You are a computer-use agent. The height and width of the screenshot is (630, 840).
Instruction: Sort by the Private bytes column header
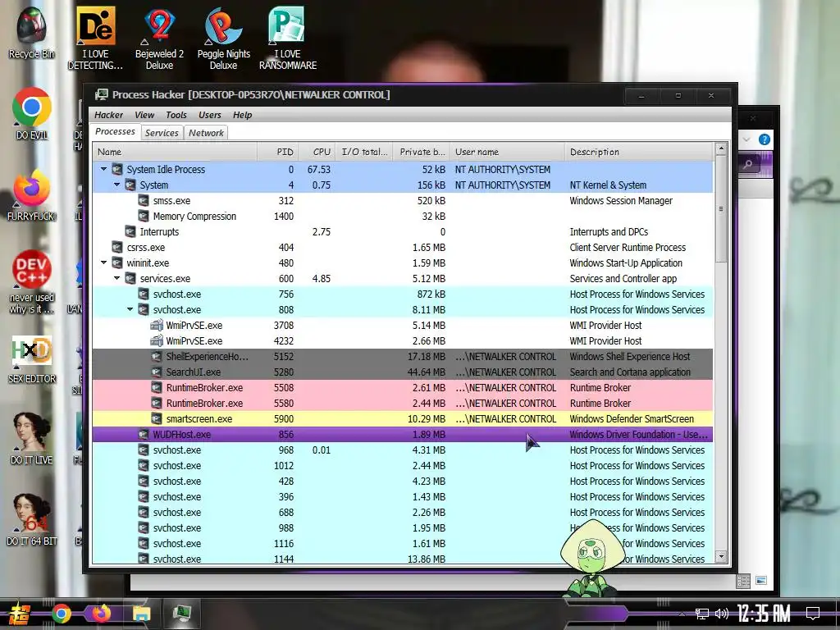click(x=422, y=152)
